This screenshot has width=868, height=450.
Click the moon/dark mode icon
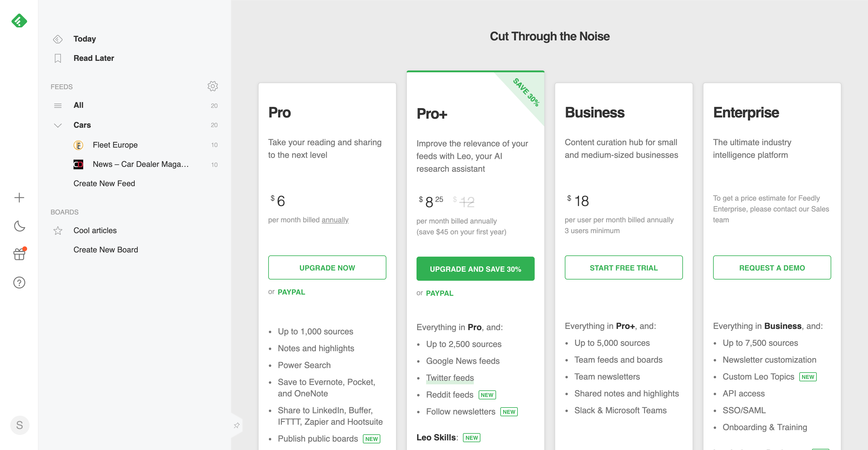coord(19,226)
